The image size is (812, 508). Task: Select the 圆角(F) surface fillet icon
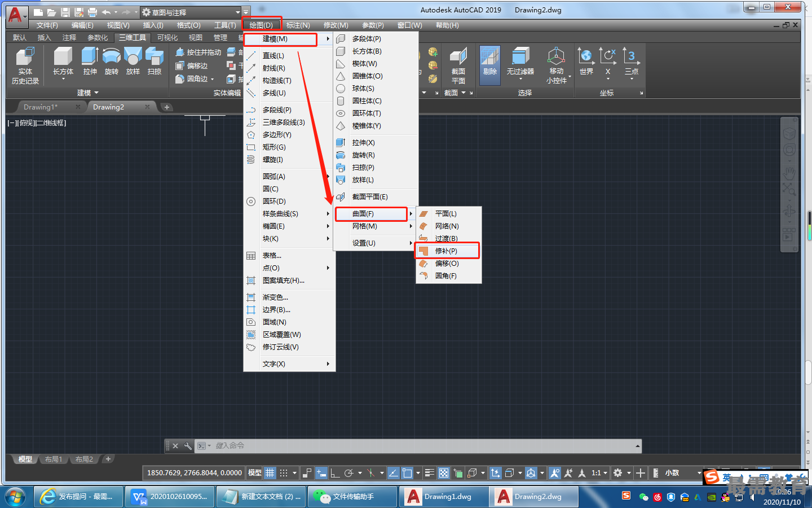click(423, 276)
